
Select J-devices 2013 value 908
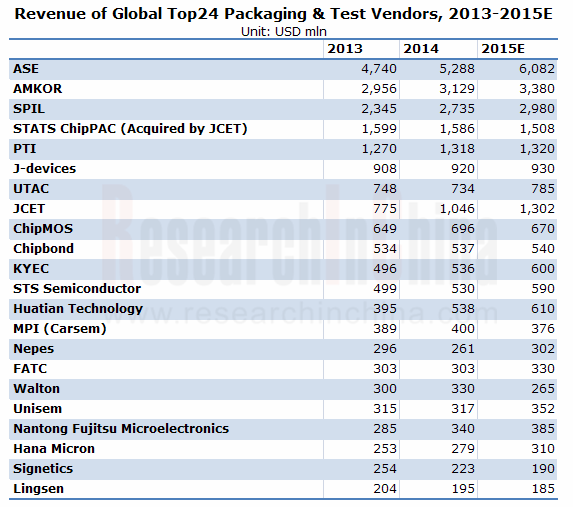pyautogui.click(x=385, y=169)
